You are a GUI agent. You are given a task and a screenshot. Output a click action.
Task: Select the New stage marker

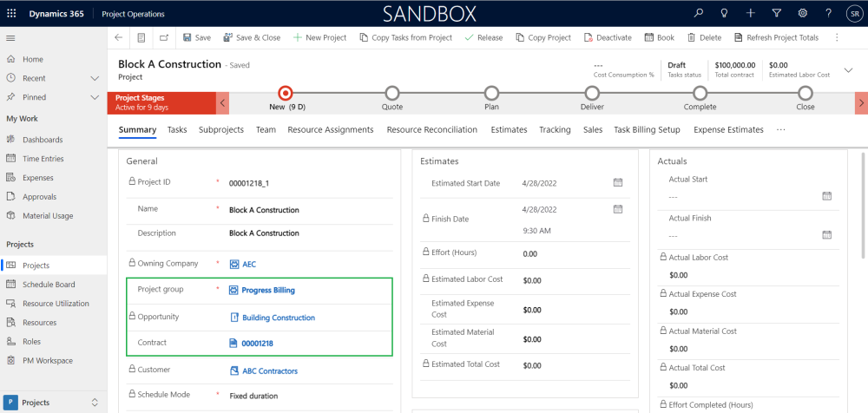[x=285, y=93]
